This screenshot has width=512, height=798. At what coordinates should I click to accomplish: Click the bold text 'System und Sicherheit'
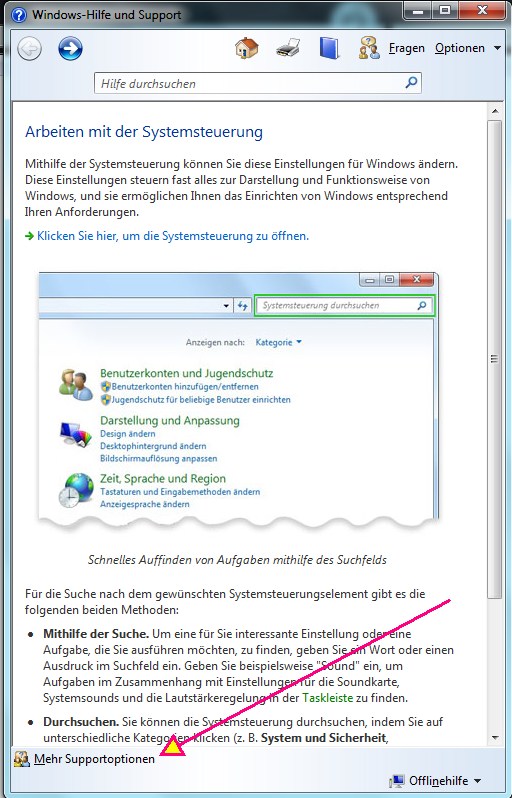324,737
